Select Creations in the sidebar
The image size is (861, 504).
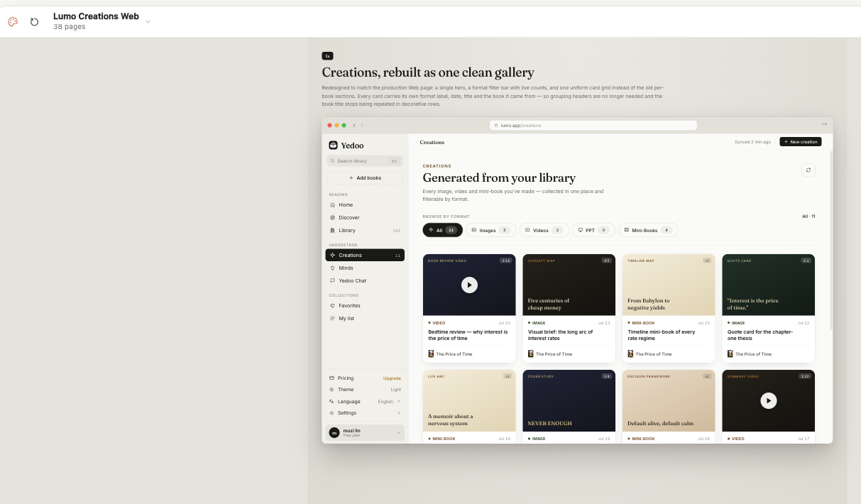click(365, 255)
